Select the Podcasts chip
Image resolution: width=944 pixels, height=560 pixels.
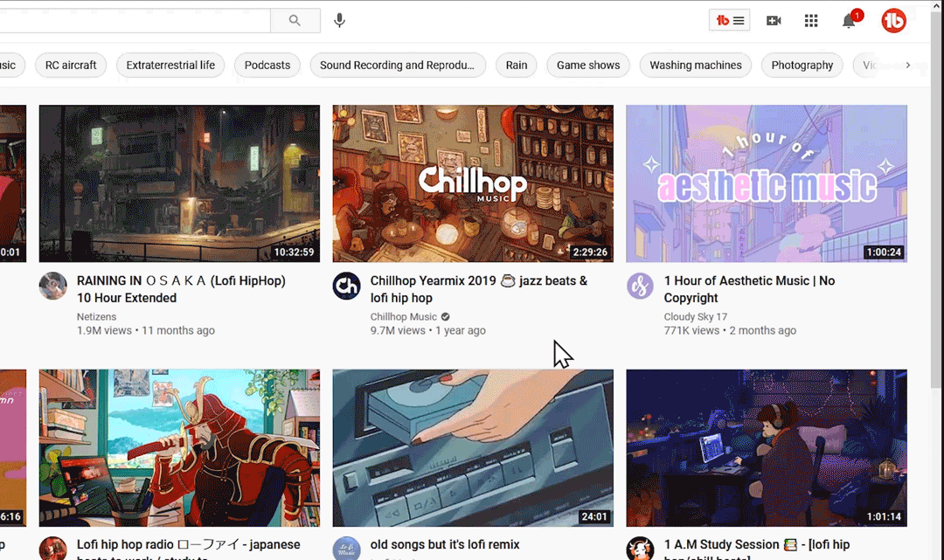pyautogui.click(x=267, y=65)
